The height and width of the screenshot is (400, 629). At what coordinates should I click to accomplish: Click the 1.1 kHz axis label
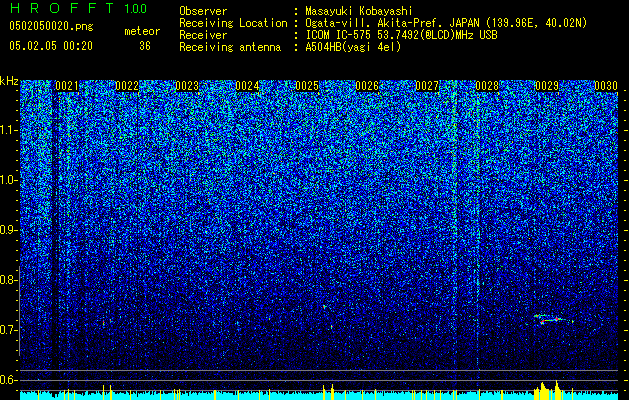click(7, 130)
